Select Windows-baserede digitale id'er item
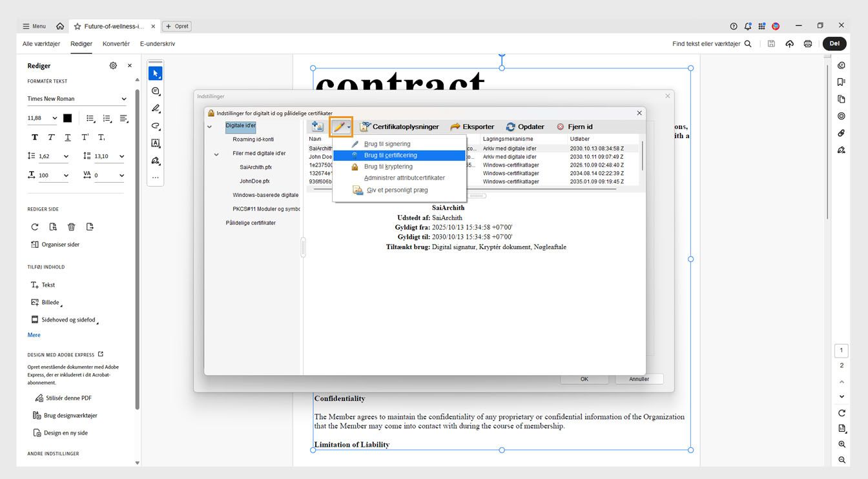The height and width of the screenshot is (479, 868). (265, 195)
